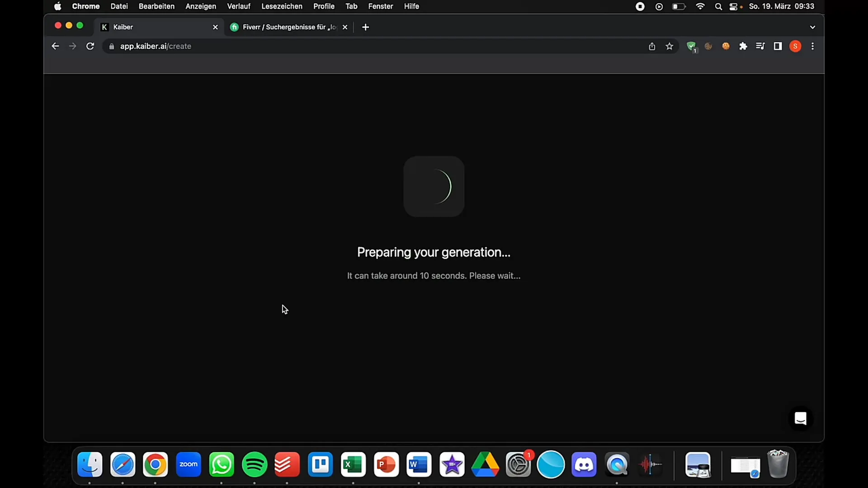Screen dimensions: 868x488
Task: Bookmark this page with the star
Action: click(670, 46)
